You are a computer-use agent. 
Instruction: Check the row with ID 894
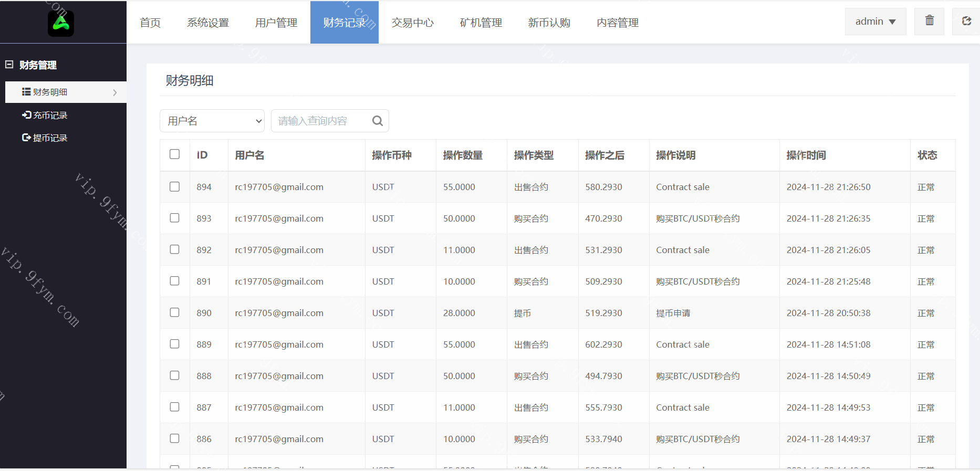(174, 187)
